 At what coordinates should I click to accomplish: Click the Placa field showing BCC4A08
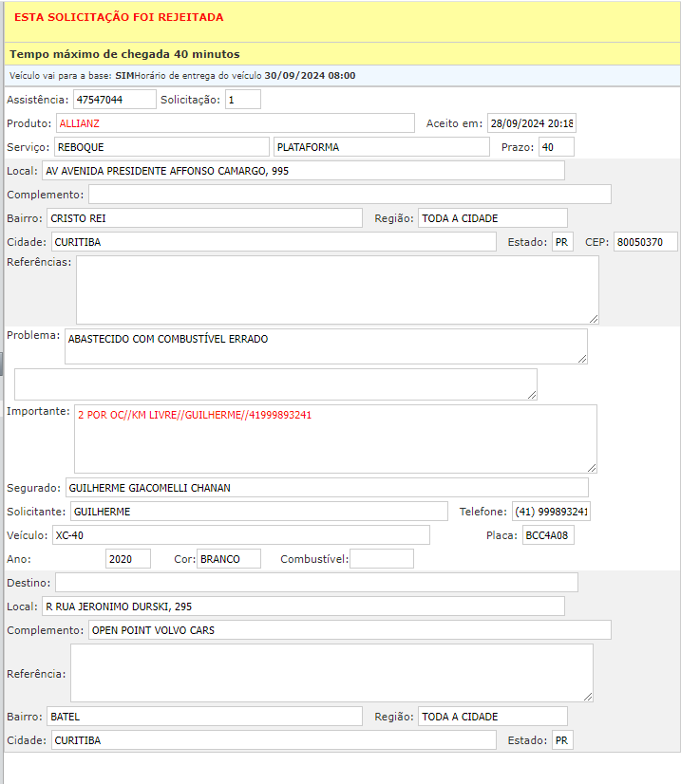point(548,535)
